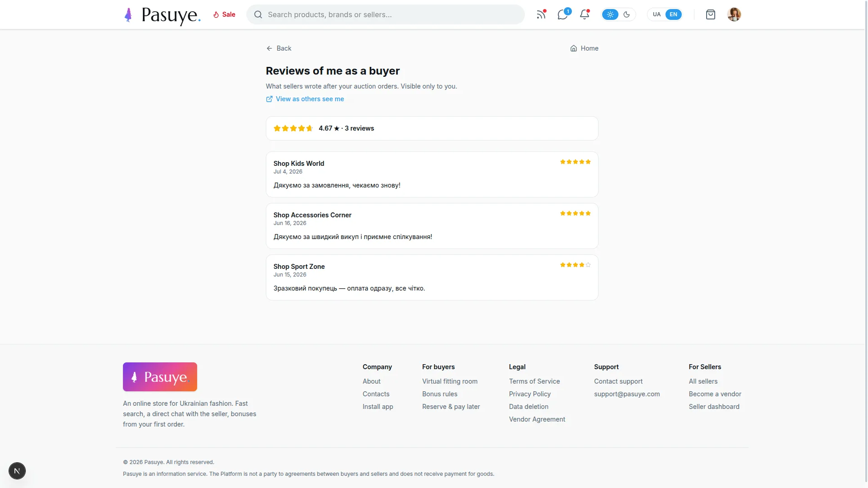Switch to dark mode moon toggle
The image size is (868, 488).
627,14
